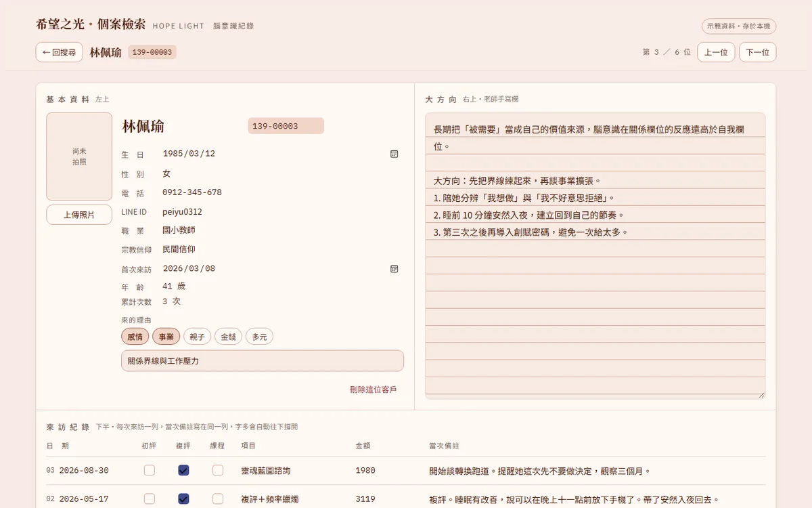
Task: Toggle the 事業 reason tag
Action: [x=166, y=337]
